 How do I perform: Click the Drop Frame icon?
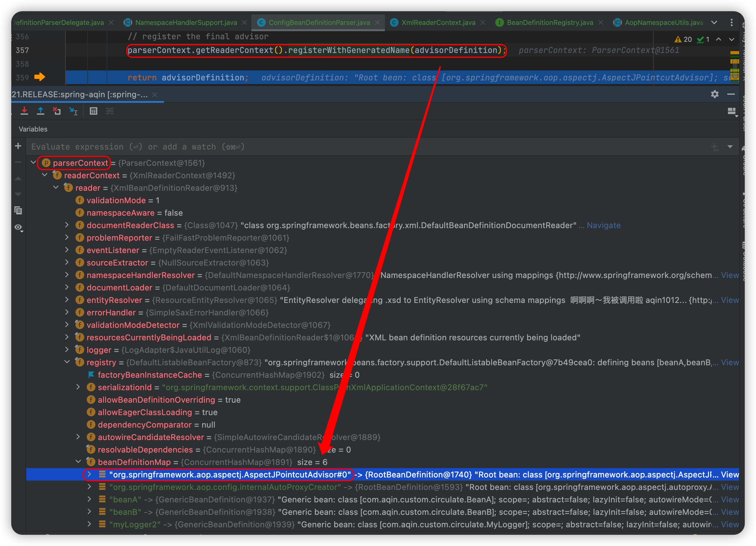pos(57,111)
